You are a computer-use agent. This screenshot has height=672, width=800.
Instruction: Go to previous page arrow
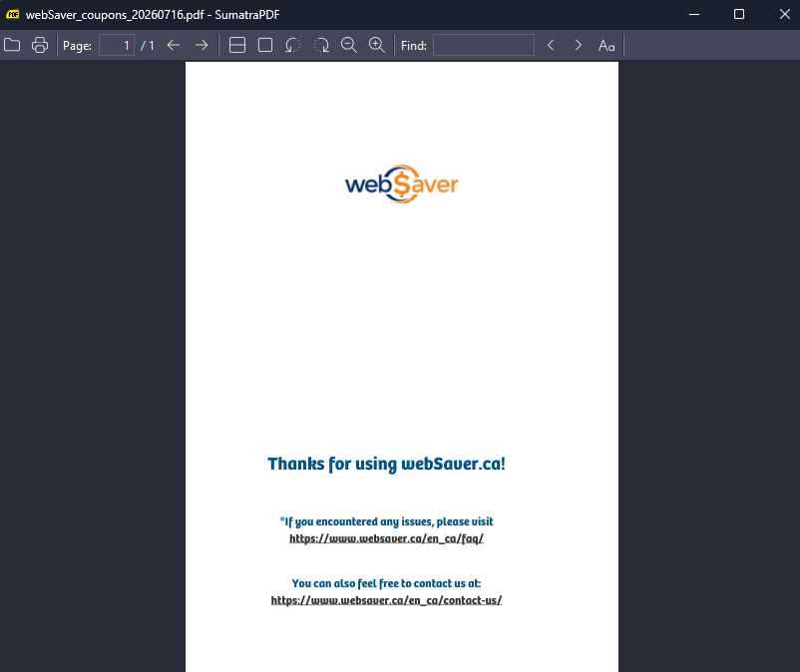coord(174,46)
